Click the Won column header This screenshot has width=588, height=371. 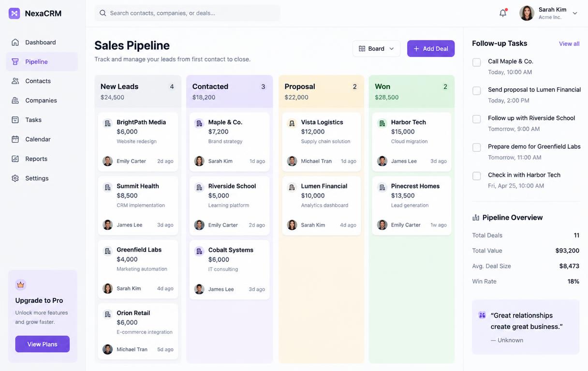tap(412, 91)
